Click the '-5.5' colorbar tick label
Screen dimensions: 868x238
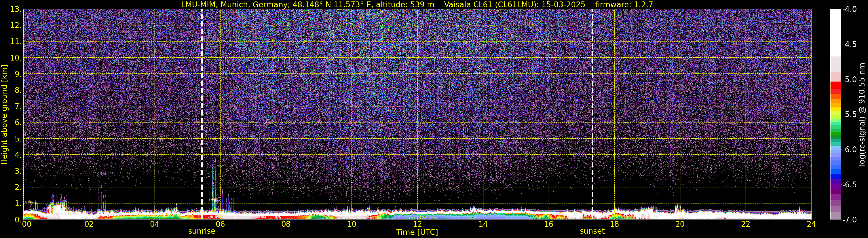pos(850,115)
